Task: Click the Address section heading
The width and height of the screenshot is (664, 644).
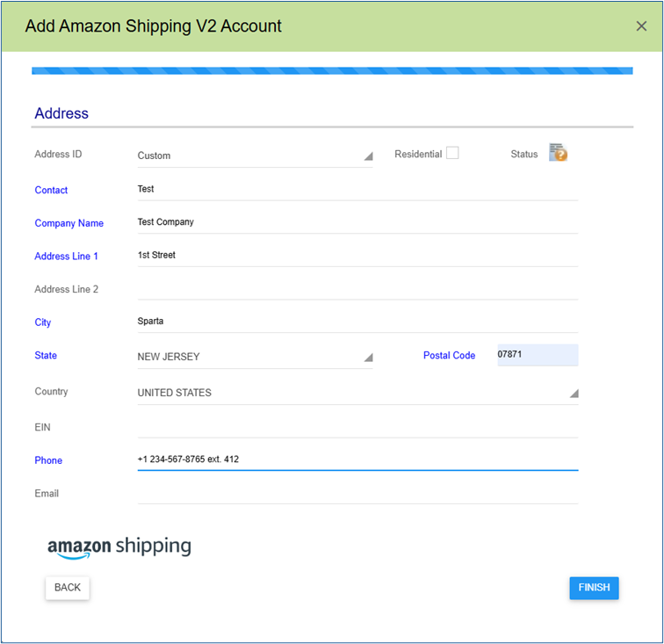Action: pyautogui.click(x=61, y=113)
